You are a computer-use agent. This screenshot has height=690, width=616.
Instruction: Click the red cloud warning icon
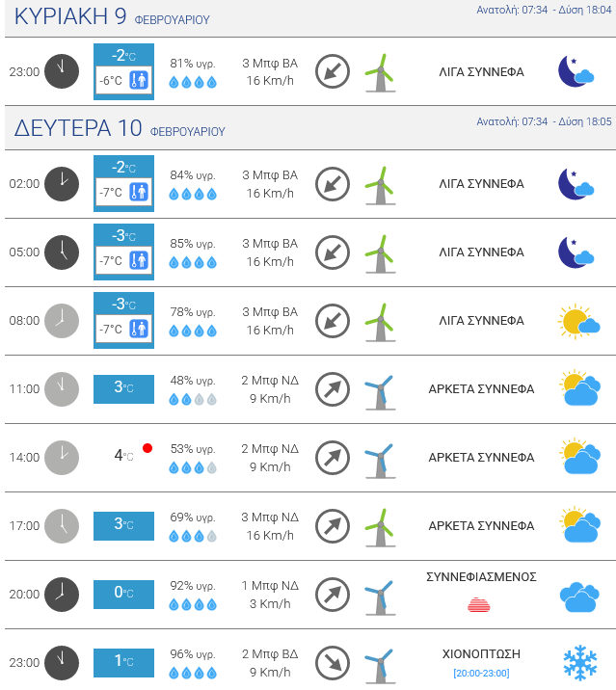click(479, 604)
